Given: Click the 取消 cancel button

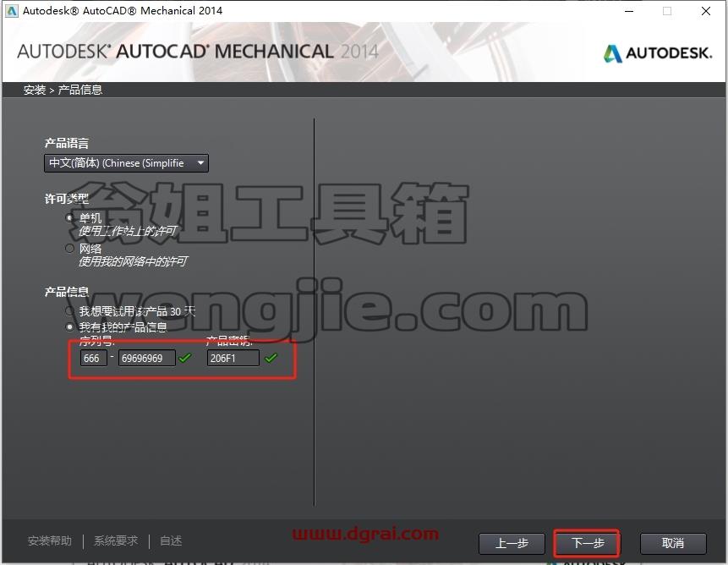Looking at the screenshot, I should click(x=673, y=543).
